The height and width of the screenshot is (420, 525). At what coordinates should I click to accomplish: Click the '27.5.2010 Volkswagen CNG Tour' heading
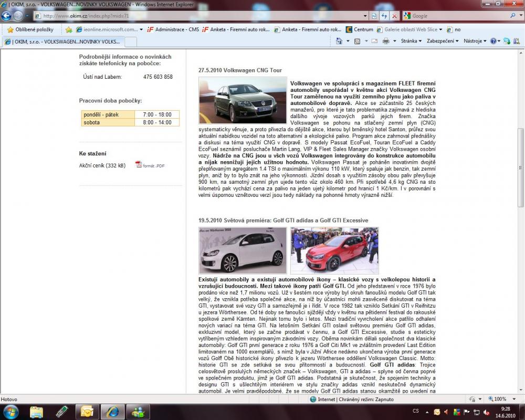point(240,70)
